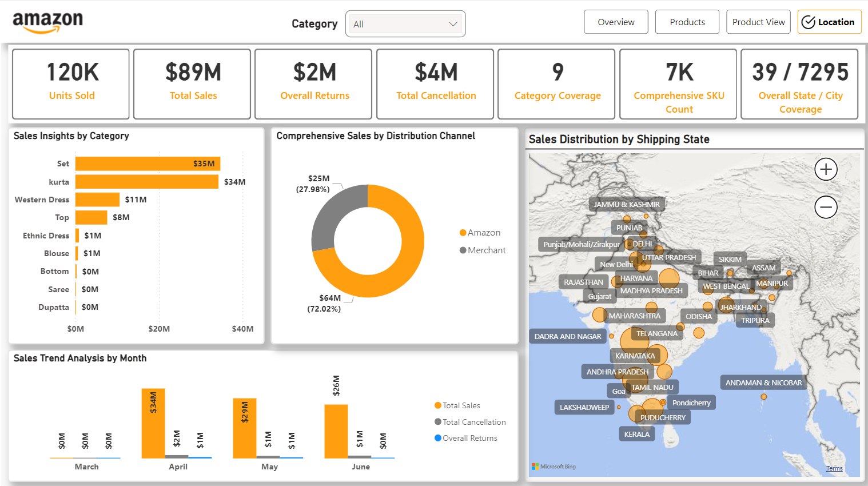The image size is (868, 486).
Task: Click the MAHARASHTRA map label
Action: tap(634, 316)
